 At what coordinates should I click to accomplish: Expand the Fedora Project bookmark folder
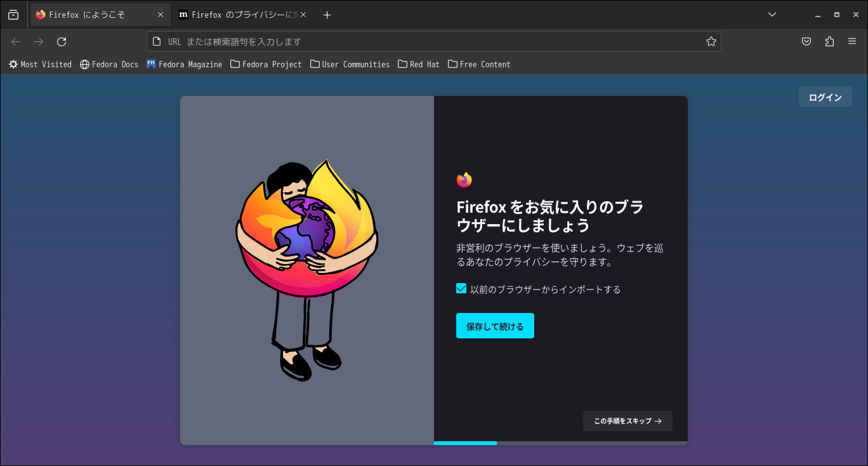point(266,64)
